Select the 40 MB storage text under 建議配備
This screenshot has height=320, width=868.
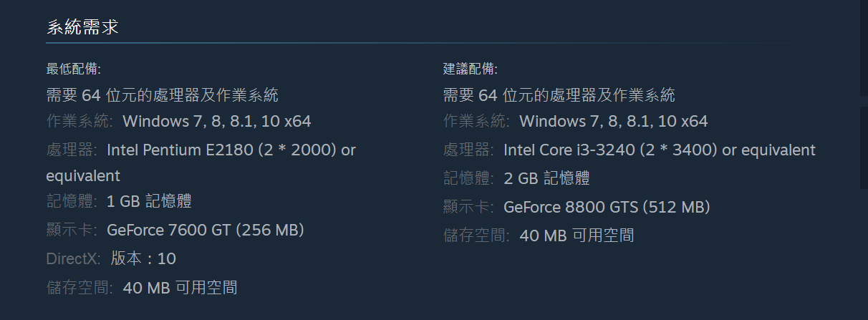coord(577,236)
